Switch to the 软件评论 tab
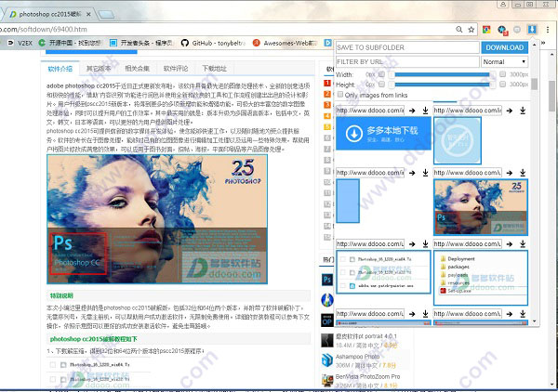Image resolution: width=558 pixels, height=392 pixels. (176, 68)
